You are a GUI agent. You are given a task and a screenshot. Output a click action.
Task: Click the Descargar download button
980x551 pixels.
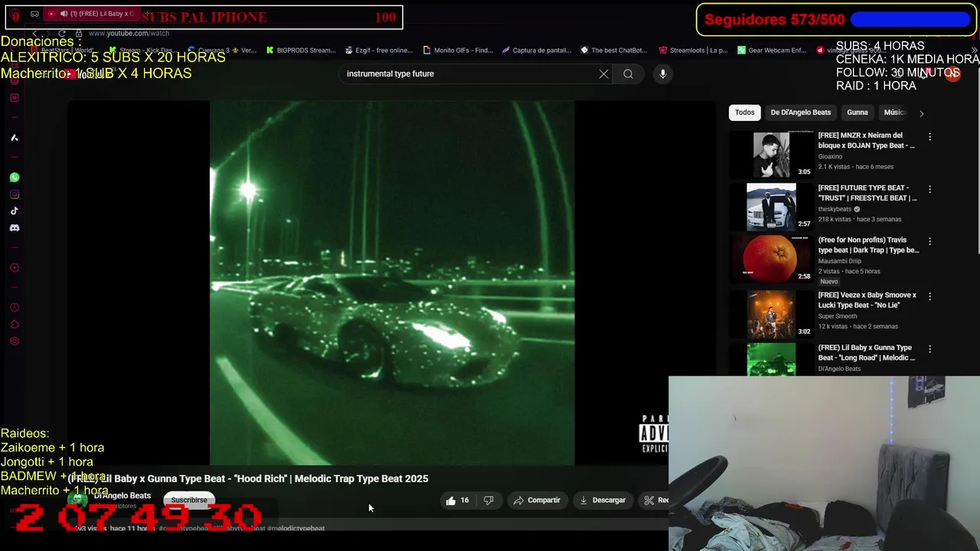tap(603, 500)
